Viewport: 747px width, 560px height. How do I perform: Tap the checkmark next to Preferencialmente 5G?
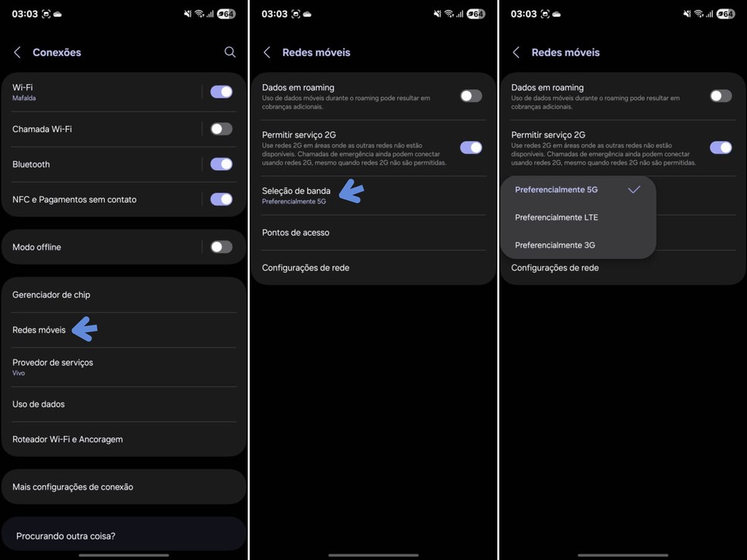pos(634,190)
